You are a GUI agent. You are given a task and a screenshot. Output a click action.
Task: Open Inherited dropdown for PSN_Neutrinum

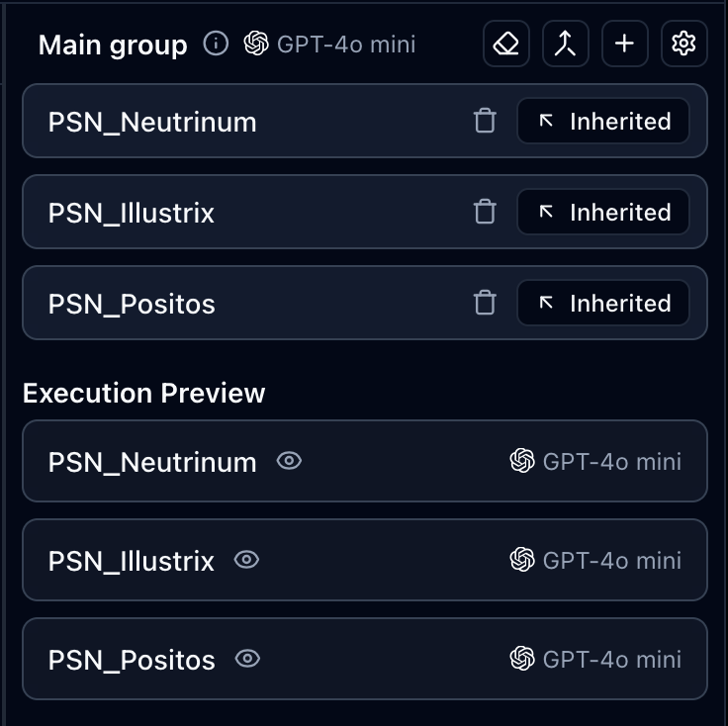pos(603,122)
